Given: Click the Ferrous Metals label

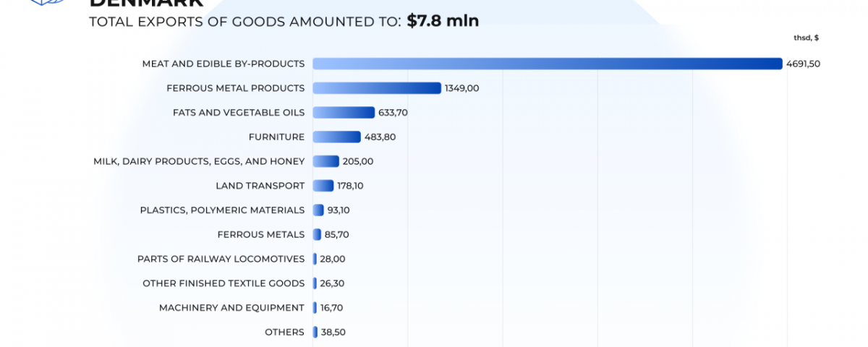Looking at the screenshot, I should tap(260, 234).
